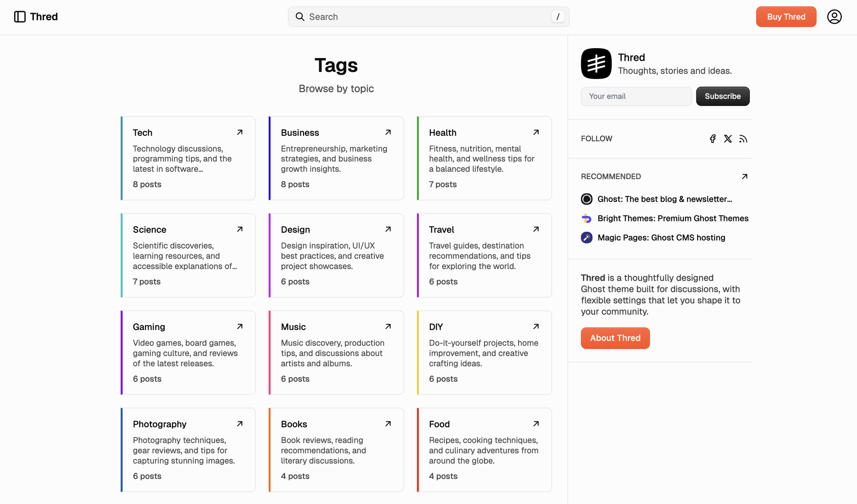
Task: Open the RSS feed icon
Action: [x=743, y=138]
